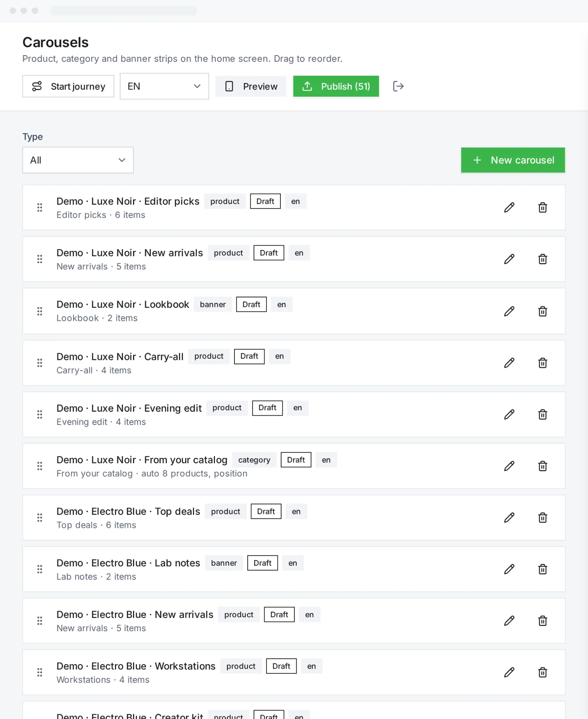Image resolution: width=588 pixels, height=719 pixels.
Task: Delete the Luxe Noir Carry-all carousel
Action: point(543,363)
